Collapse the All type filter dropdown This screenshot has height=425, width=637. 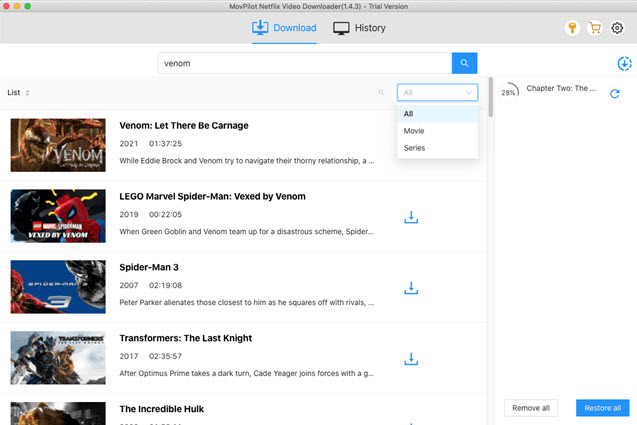point(437,93)
